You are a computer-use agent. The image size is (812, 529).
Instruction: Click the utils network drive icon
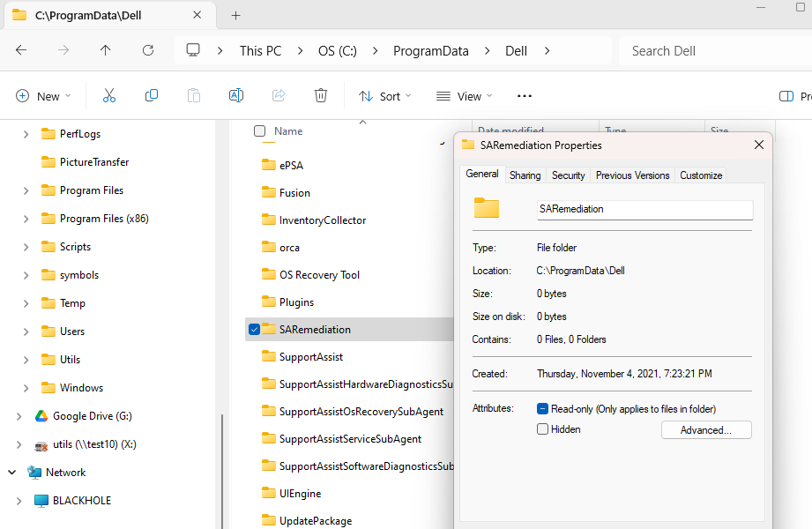click(41, 444)
